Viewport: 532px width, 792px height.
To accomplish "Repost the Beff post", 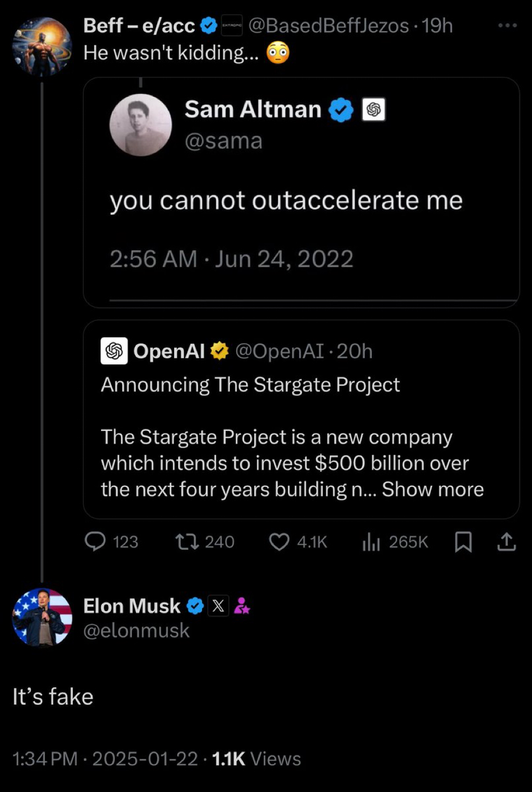I will click(x=187, y=541).
